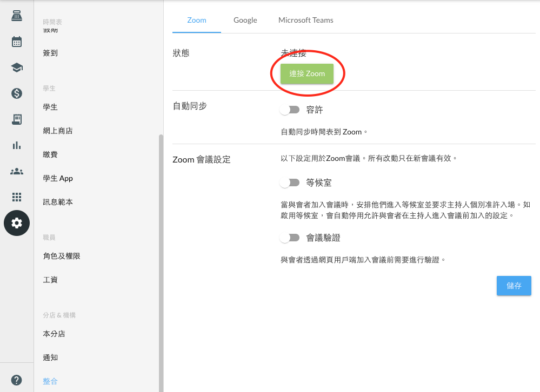Open the cash register icon in sidebar
Viewport: 540px width, 392px height.
[x=17, y=16]
